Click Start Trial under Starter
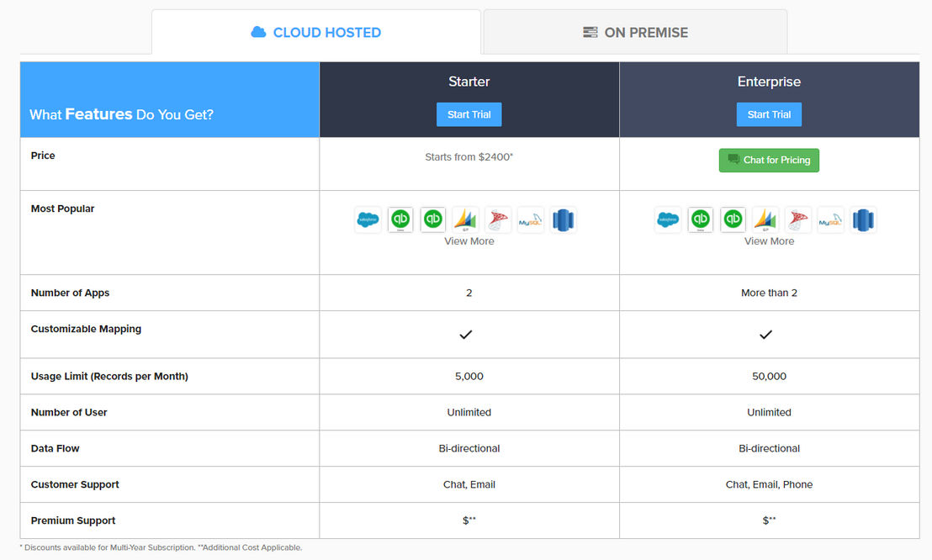Viewport: 932px width, 560px height. (469, 114)
